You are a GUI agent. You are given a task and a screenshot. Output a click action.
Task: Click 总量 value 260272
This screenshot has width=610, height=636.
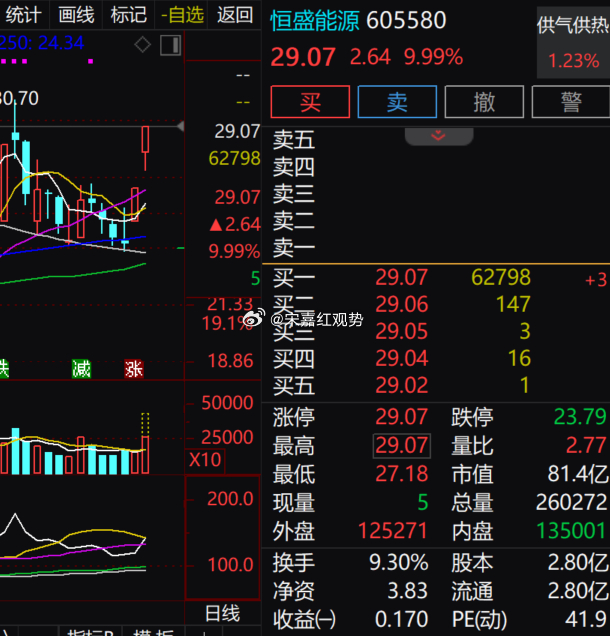pos(571,503)
